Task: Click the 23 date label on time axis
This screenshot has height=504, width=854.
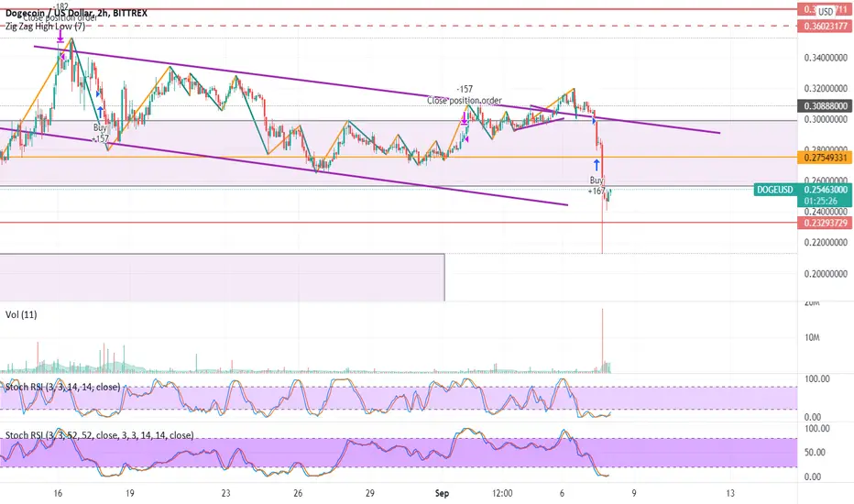Action: pos(225,493)
